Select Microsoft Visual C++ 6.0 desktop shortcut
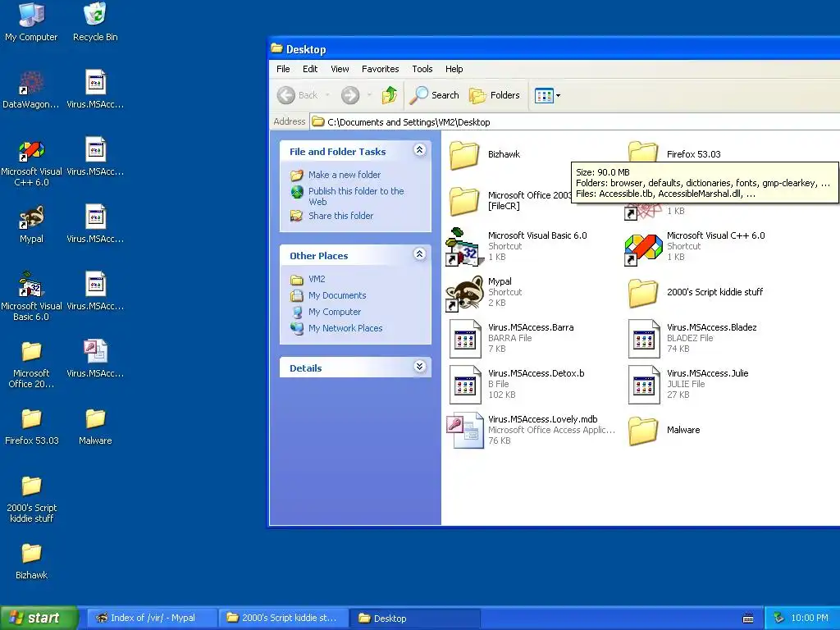This screenshot has height=630, width=840. tap(31, 162)
